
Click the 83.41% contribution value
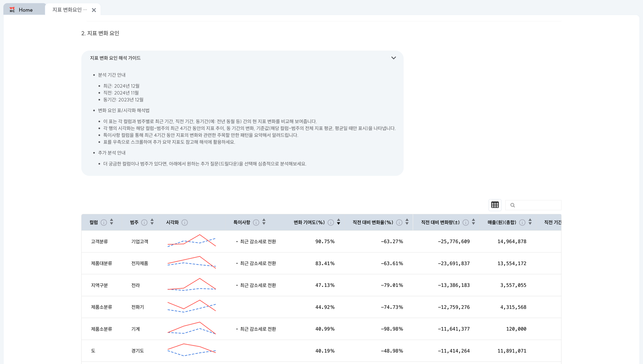point(325,263)
